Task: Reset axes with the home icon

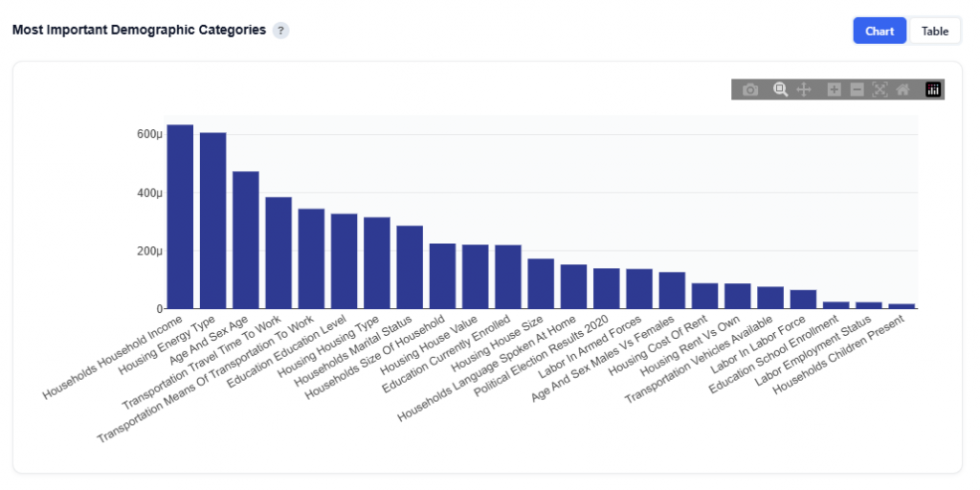Action: 902,90
